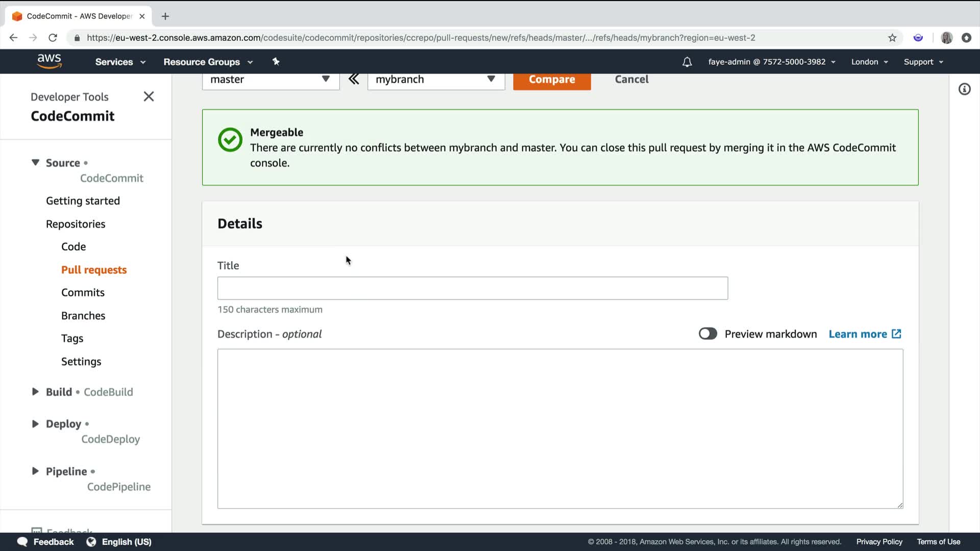Click the info circle icon at right
980x551 pixels.
pyautogui.click(x=964, y=89)
